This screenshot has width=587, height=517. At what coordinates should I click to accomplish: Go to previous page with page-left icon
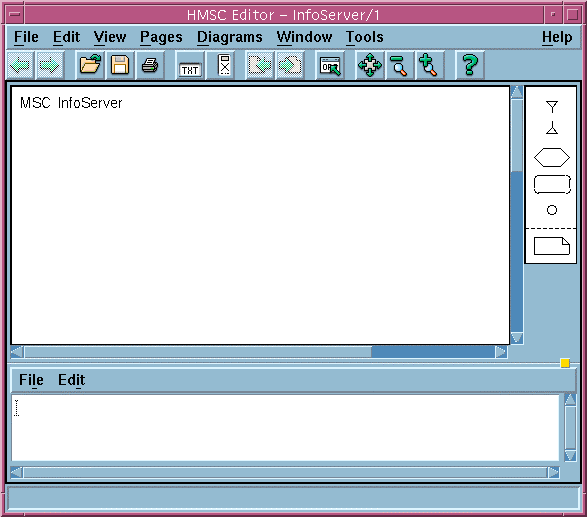[x=260, y=66]
